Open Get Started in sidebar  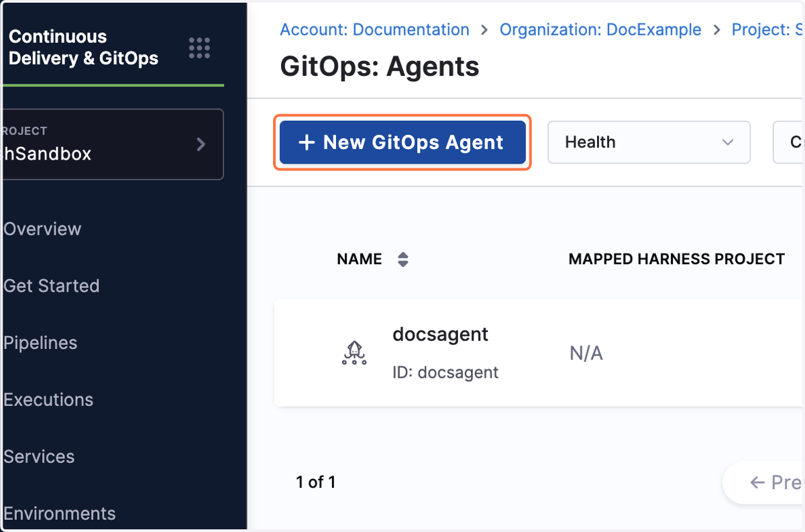point(51,286)
